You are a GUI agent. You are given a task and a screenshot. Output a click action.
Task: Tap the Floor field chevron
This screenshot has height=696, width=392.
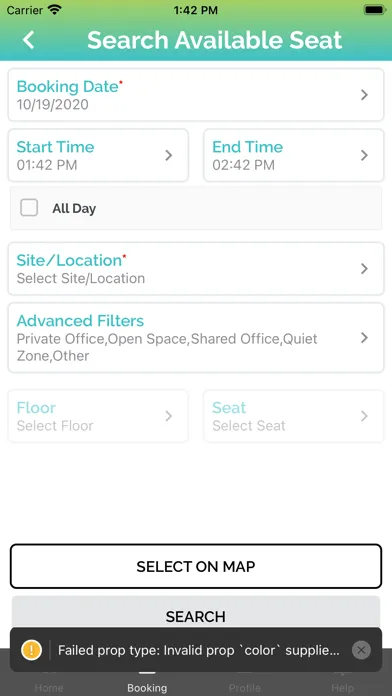169,416
